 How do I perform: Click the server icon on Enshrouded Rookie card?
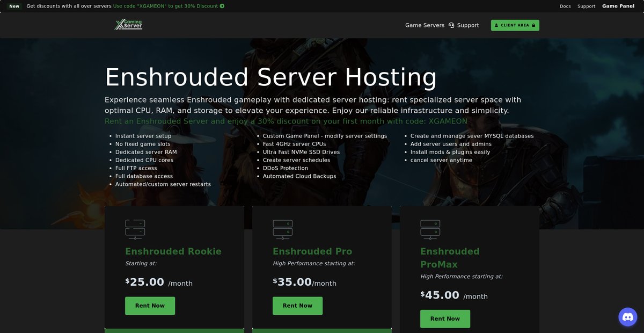coord(135,229)
